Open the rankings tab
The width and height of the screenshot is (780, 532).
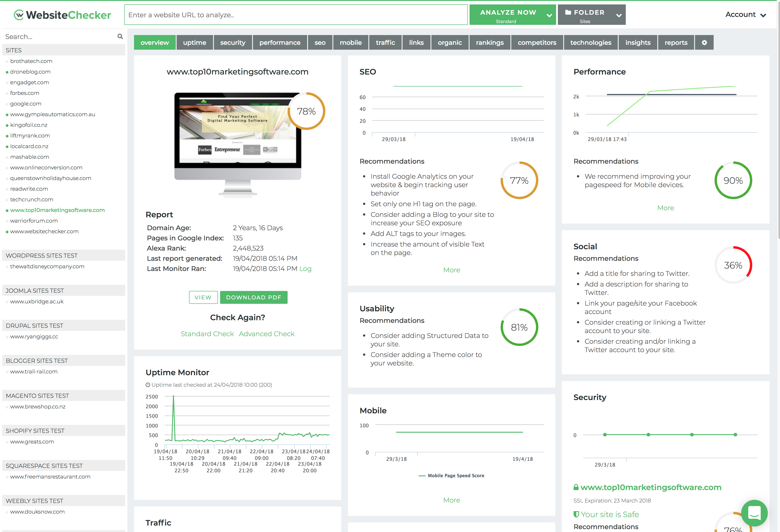(x=490, y=42)
